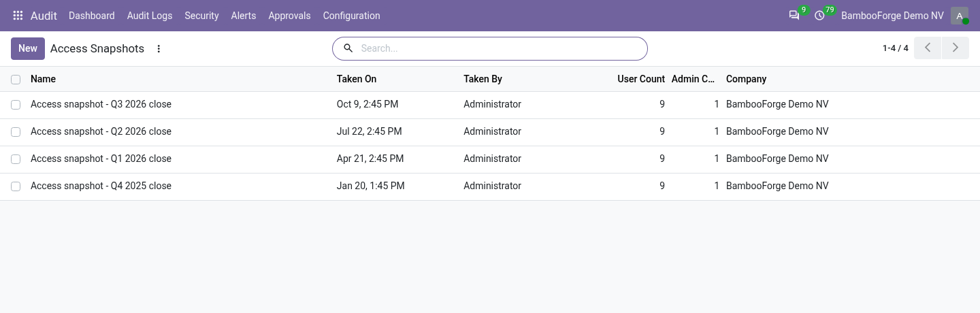Sort by the Admin Count column header
980x313 pixels.
click(x=693, y=79)
